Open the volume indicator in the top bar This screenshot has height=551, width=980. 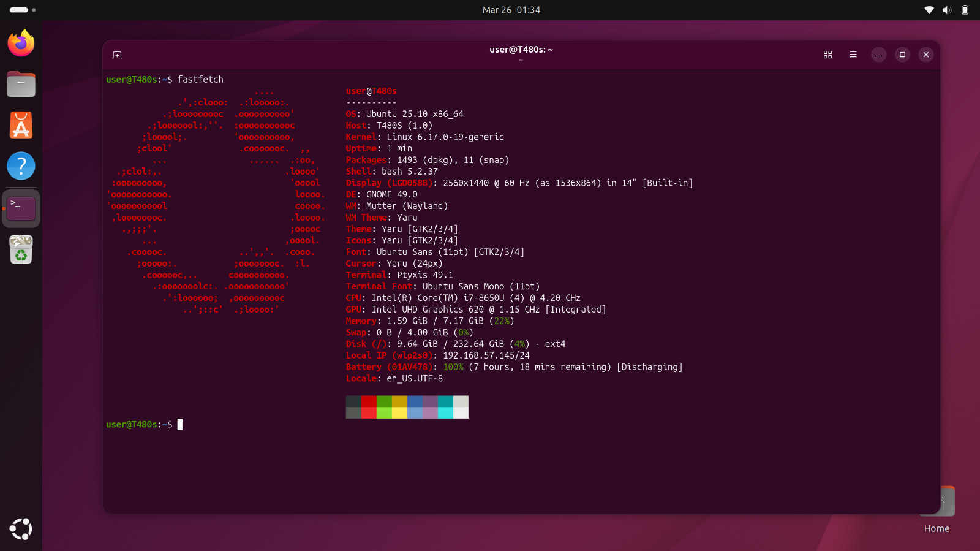click(x=947, y=10)
